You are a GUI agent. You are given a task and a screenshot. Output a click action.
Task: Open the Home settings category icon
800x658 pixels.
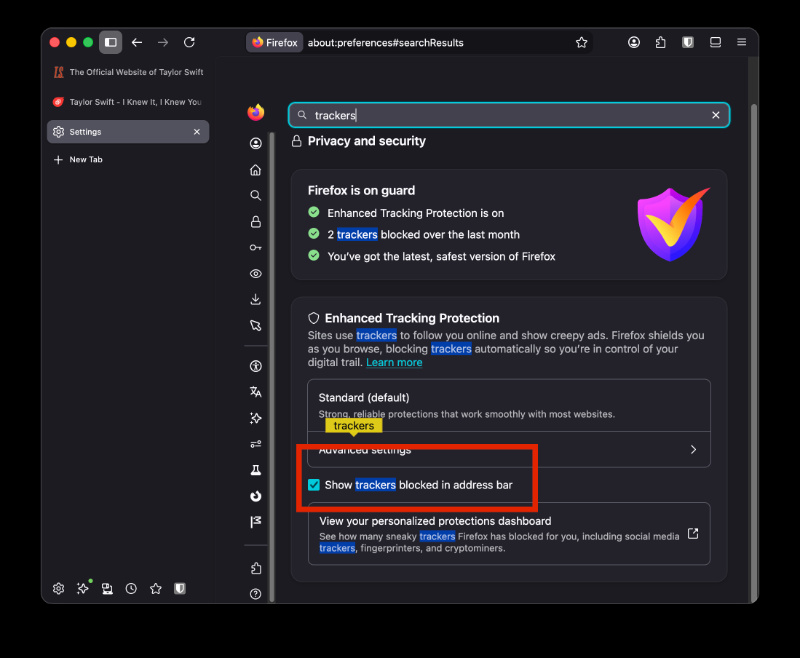point(256,170)
